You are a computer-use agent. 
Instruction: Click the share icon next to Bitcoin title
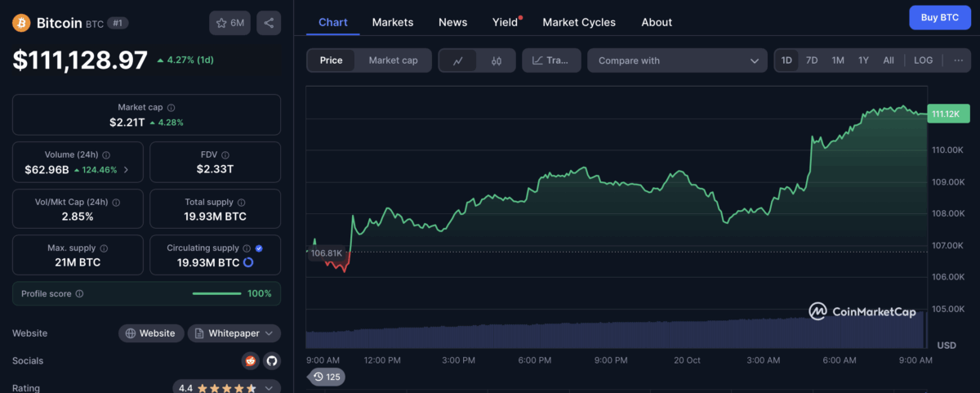(x=269, y=23)
